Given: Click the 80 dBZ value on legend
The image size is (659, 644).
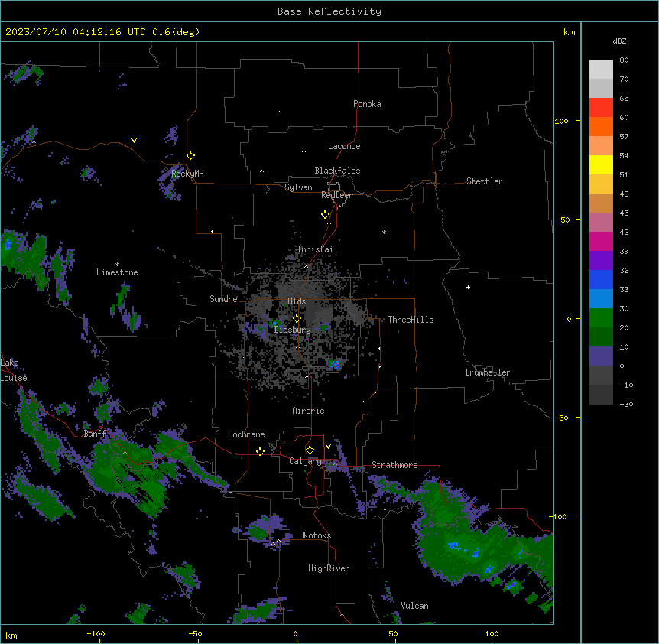Looking at the screenshot, I should click(x=624, y=60).
